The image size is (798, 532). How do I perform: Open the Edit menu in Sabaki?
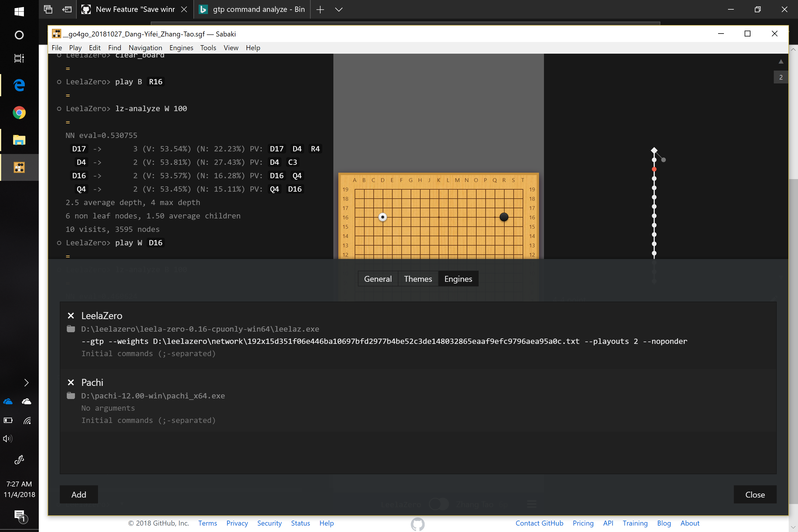tap(95, 48)
